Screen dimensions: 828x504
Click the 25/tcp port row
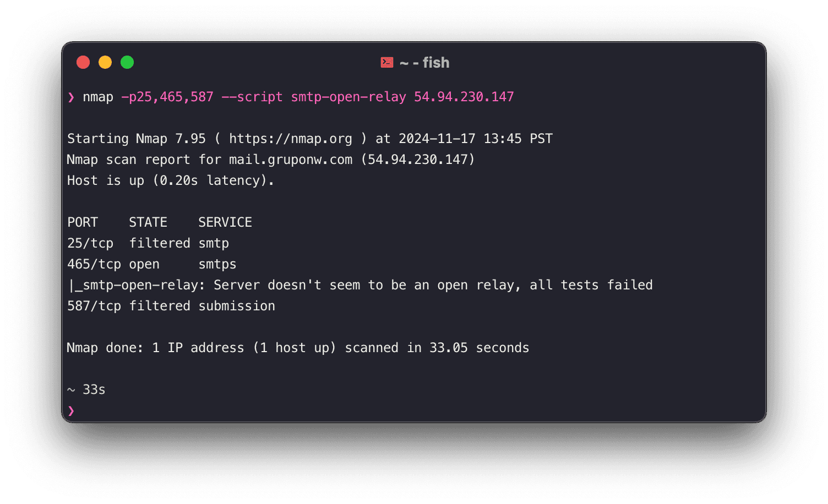click(x=148, y=243)
